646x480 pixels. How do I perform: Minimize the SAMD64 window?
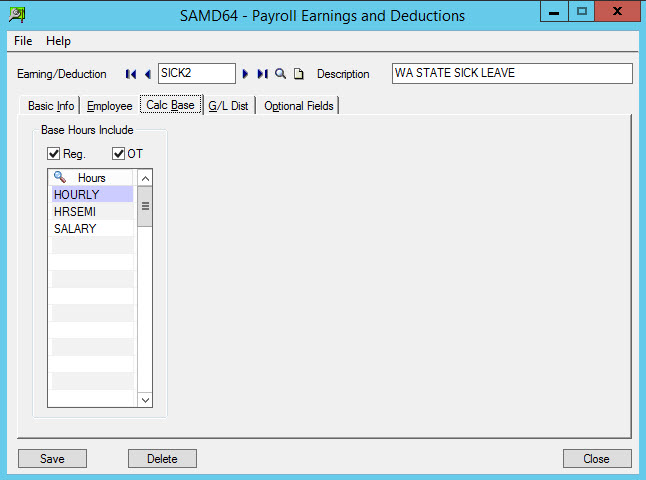point(554,11)
